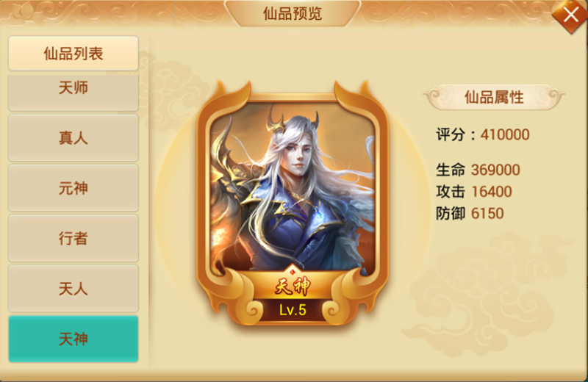Select the highlighted 天神 rank tab

[x=73, y=339]
